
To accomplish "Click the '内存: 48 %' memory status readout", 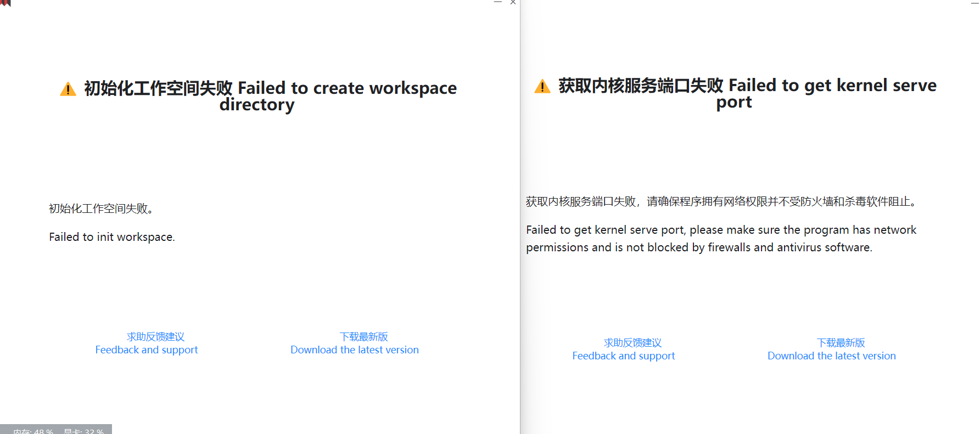I will pos(33,431).
